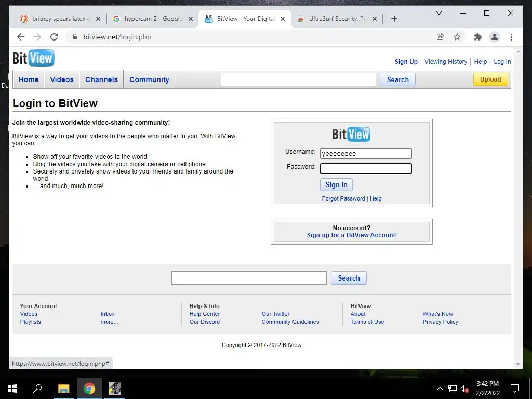Show hidden system tray icons
This screenshot has height=399, width=532.
[440, 389]
